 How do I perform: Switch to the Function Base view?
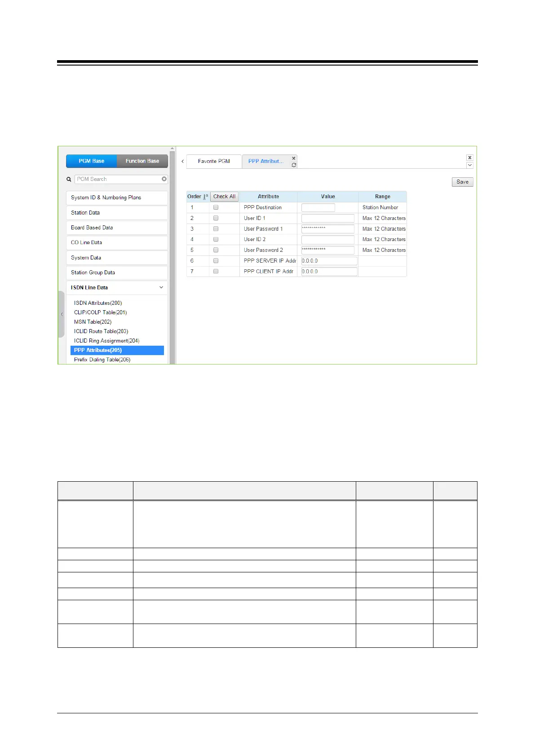pyautogui.click(x=142, y=161)
